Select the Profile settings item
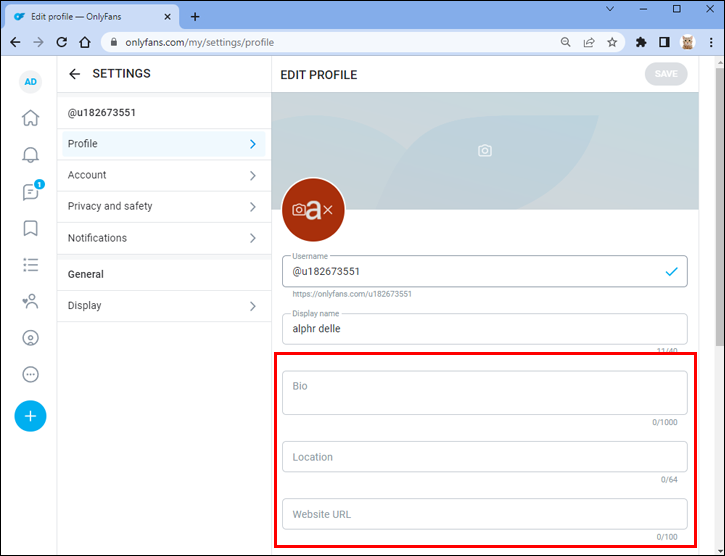This screenshot has width=725, height=556. tap(164, 144)
